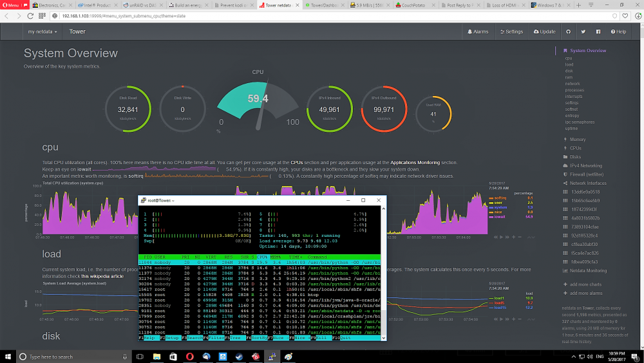This screenshot has width=644, height=363.
Task: Toggle iowait dimension in CPU chart legend
Action: tap(500, 217)
